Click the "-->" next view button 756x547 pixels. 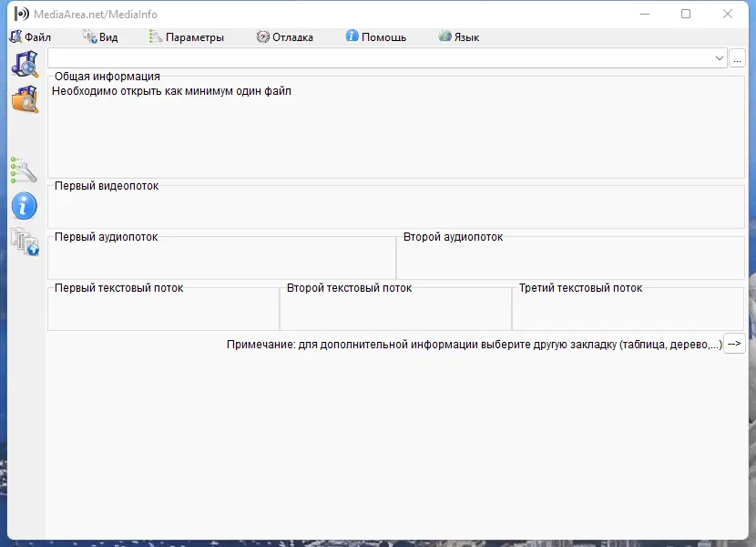coord(734,344)
